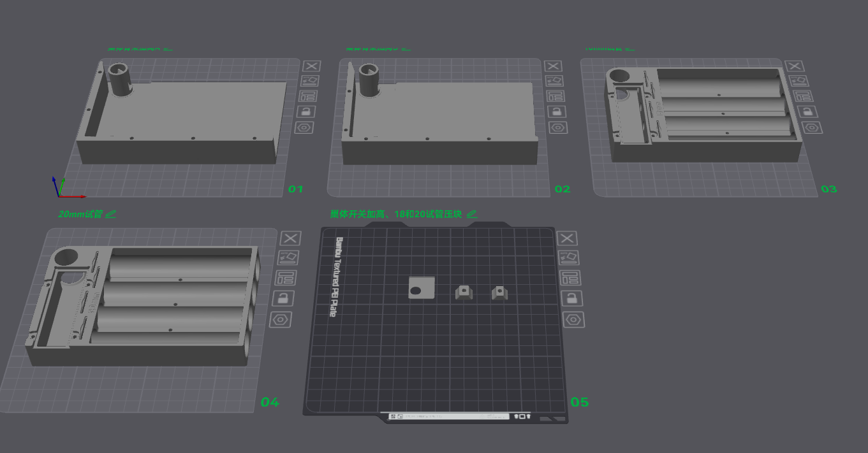This screenshot has height=453, width=868.
Task: Edit plate 05 name via pencil icon
Action: [x=472, y=214]
